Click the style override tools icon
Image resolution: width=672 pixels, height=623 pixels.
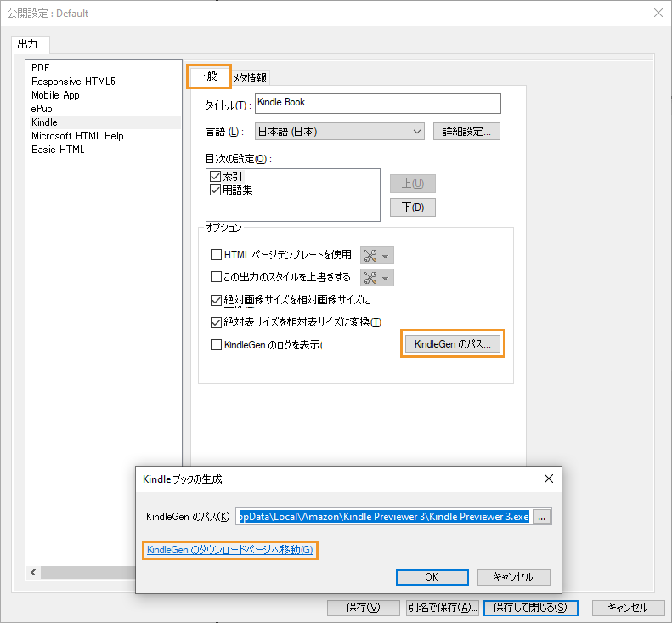[x=370, y=278]
